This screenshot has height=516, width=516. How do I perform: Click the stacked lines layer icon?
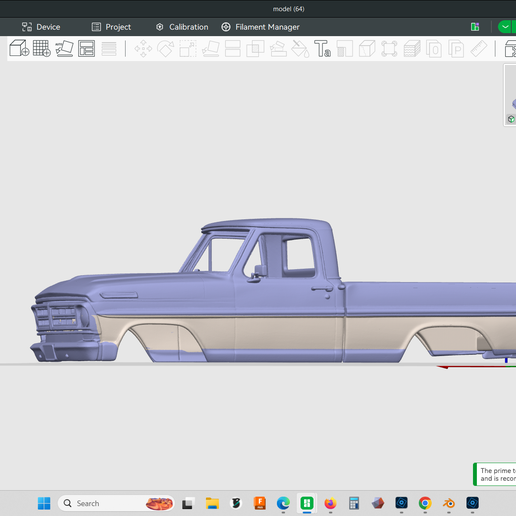coord(109,49)
